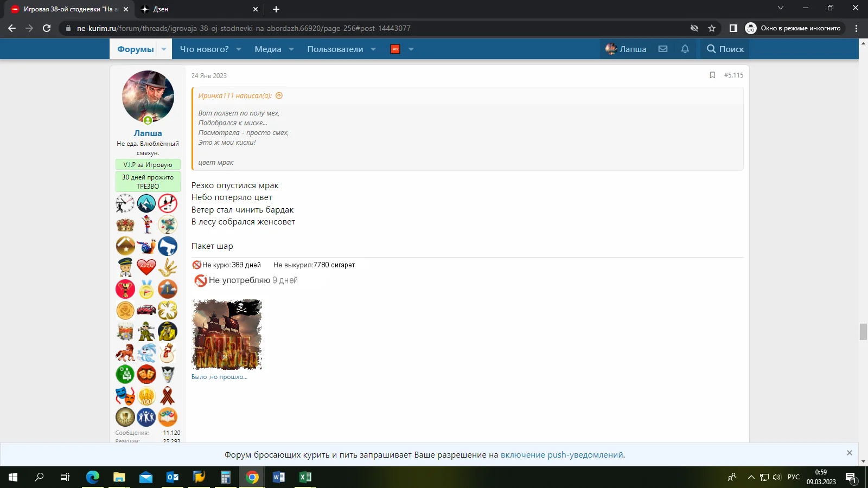Click the tracking protection eye icon in address bar
The width and height of the screenshot is (868, 488).
[x=694, y=28]
